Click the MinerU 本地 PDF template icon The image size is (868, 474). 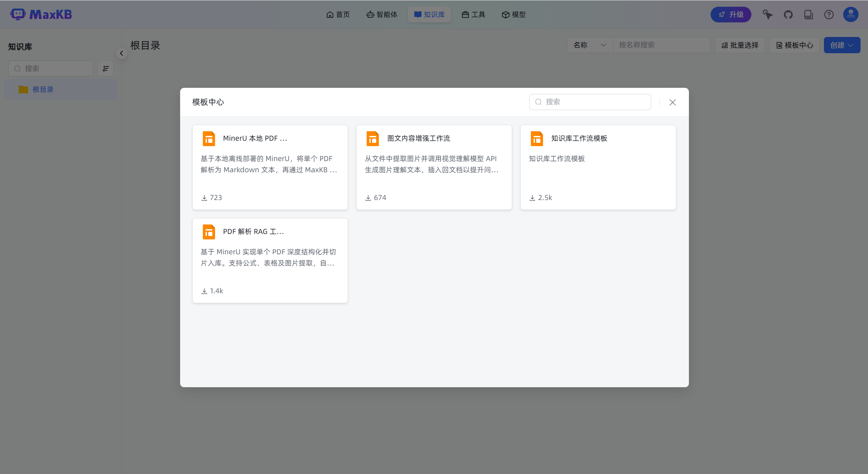[x=209, y=139]
